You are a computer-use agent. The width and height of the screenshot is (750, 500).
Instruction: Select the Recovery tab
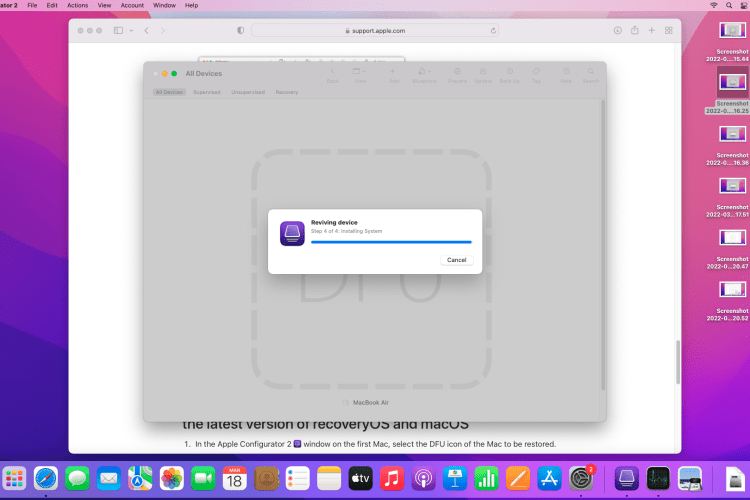pos(287,92)
